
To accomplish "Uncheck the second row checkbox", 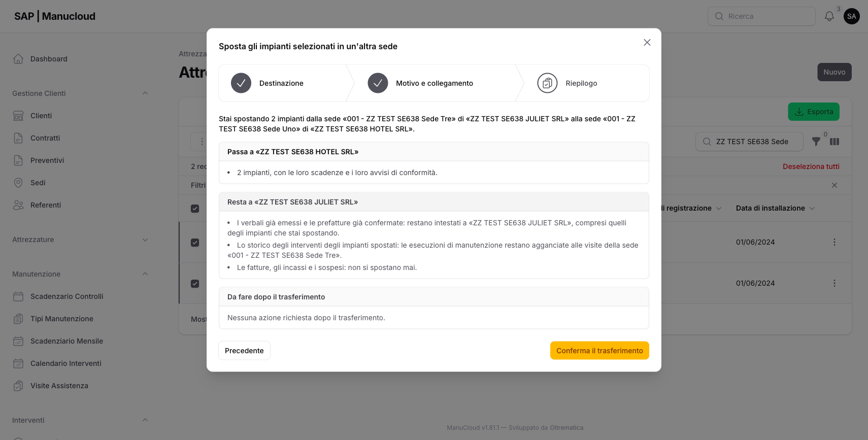I will point(195,284).
